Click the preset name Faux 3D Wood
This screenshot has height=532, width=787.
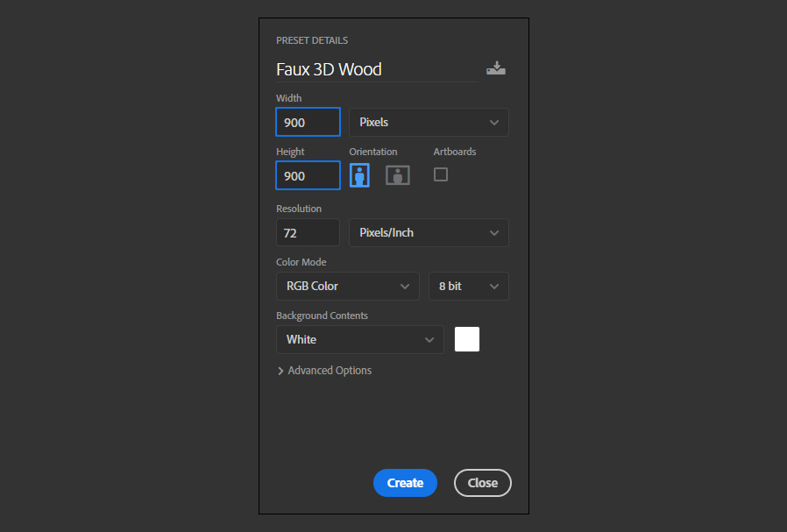tap(329, 69)
